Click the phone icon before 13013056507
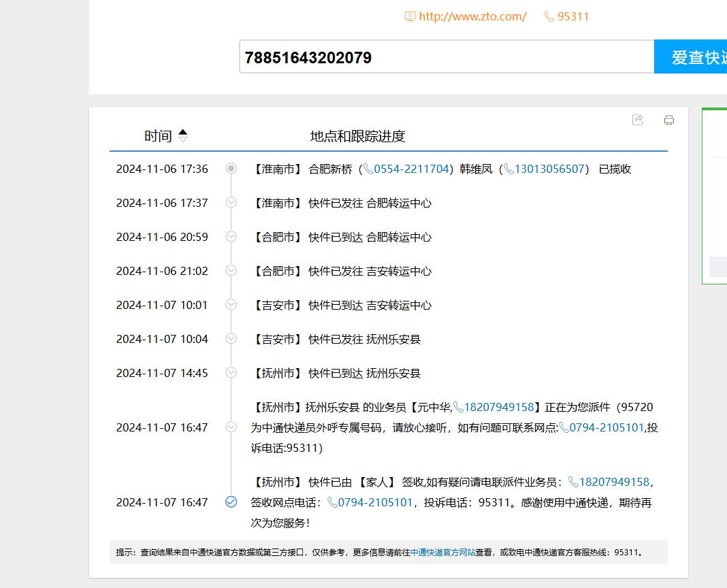 [x=508, y=169]
